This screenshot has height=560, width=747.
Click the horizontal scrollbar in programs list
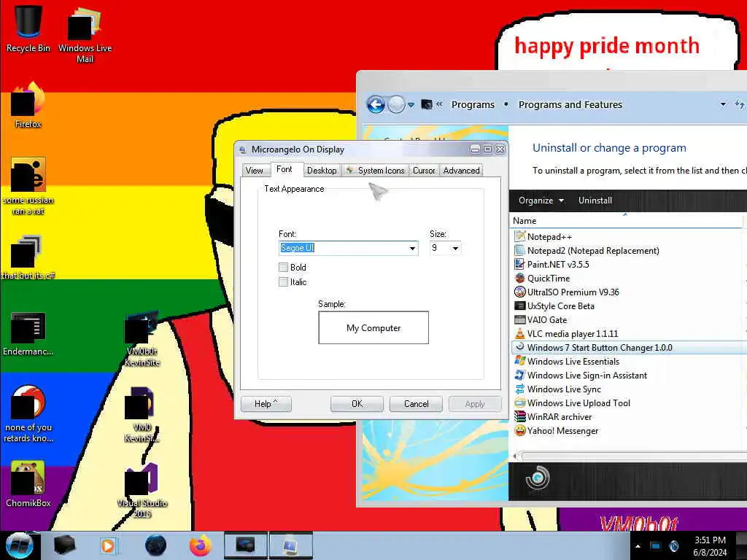click(x=631, y=456)
